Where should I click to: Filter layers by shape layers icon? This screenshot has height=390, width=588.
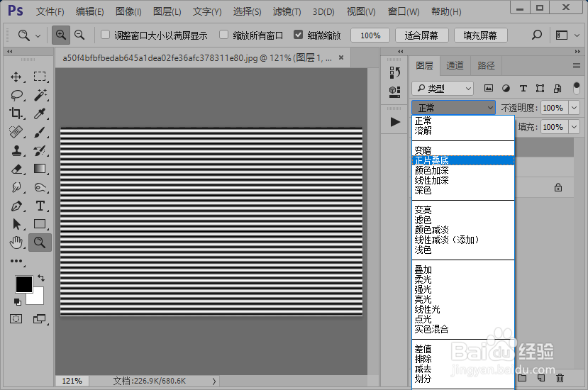(x=540, y=88)
